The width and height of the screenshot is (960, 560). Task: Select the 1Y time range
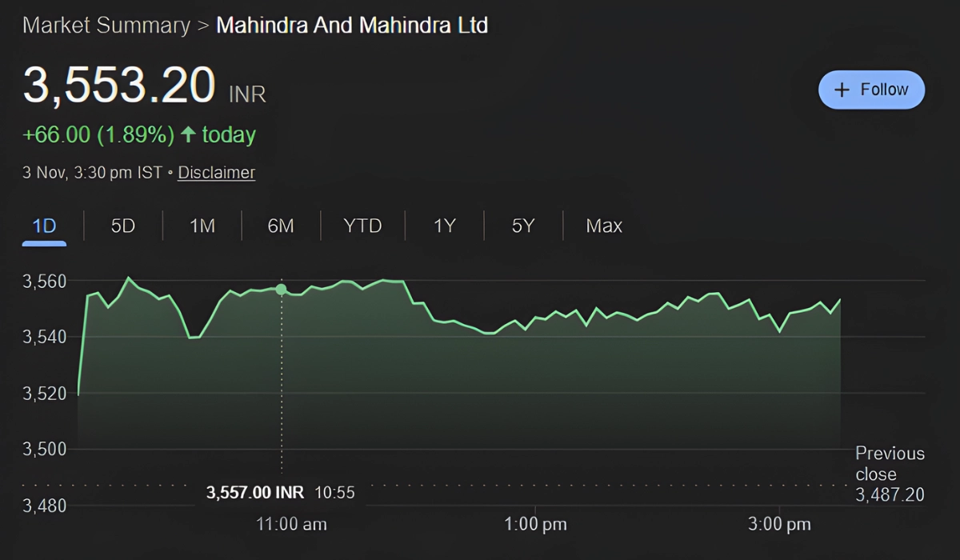[444, 226]
